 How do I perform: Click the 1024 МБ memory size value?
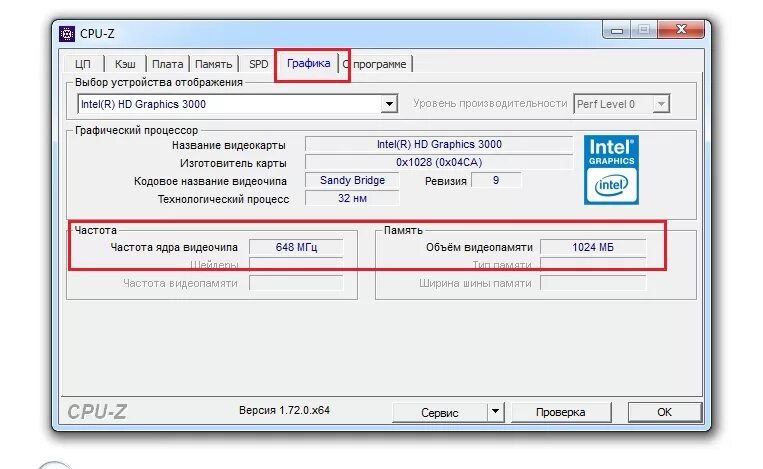point(593,247)
